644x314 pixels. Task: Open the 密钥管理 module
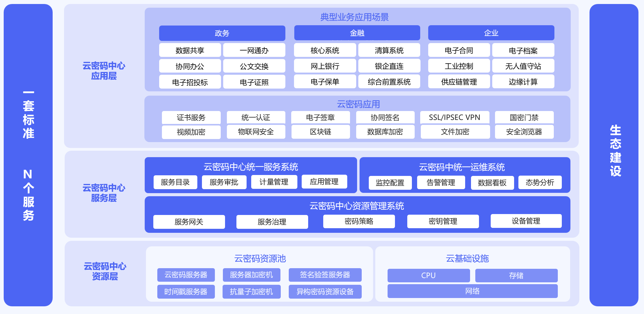pos(443,221)
